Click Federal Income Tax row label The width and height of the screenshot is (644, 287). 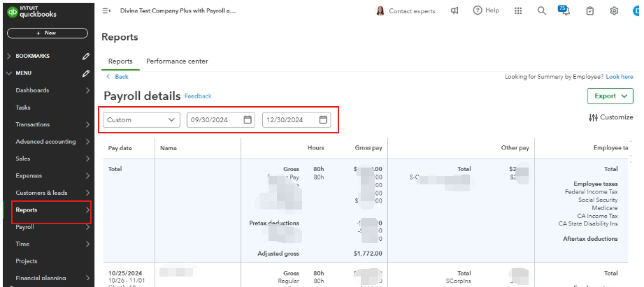[591, 192]
